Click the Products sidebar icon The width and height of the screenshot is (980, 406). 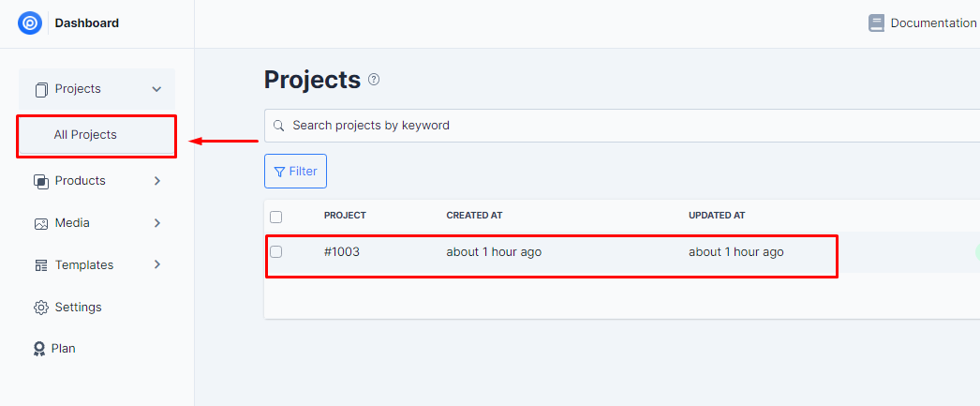tap(41, 181)
